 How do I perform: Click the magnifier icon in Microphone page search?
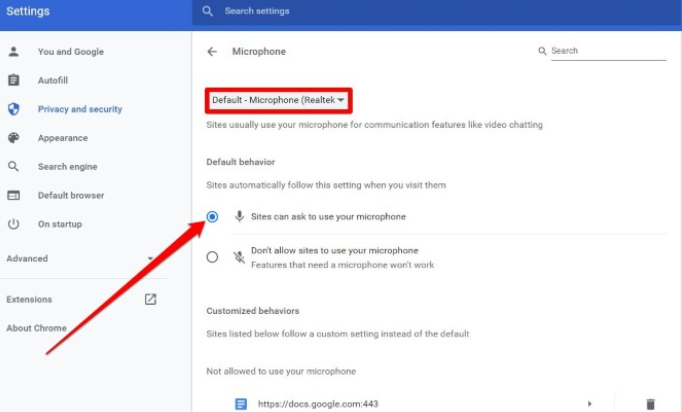tap(542, 51)
